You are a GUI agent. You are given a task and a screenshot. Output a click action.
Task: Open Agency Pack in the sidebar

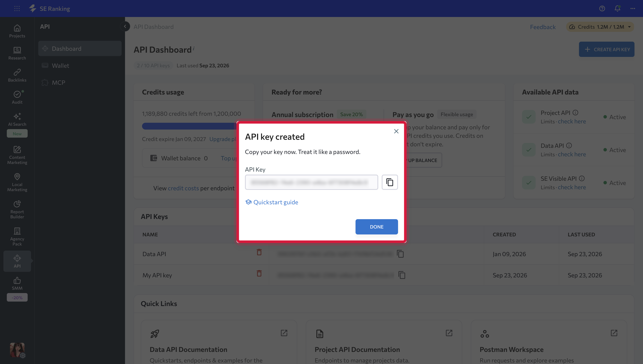tap(17, 237)
